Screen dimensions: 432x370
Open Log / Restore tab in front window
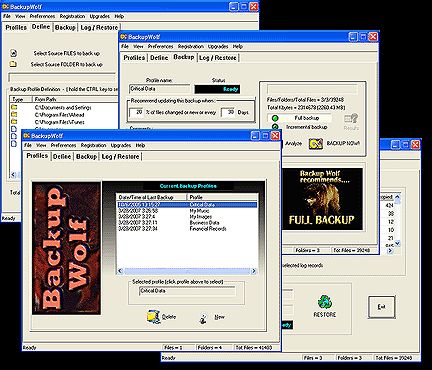[x=120, y=156]
